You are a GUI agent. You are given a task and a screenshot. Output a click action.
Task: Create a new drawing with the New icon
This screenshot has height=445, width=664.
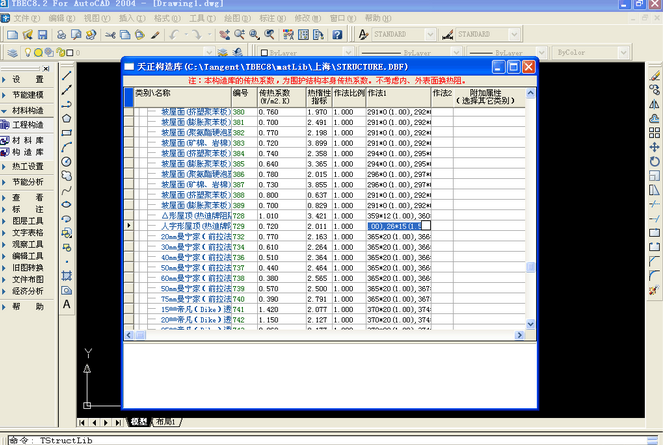pyautogui.click(x=13, y=34)
